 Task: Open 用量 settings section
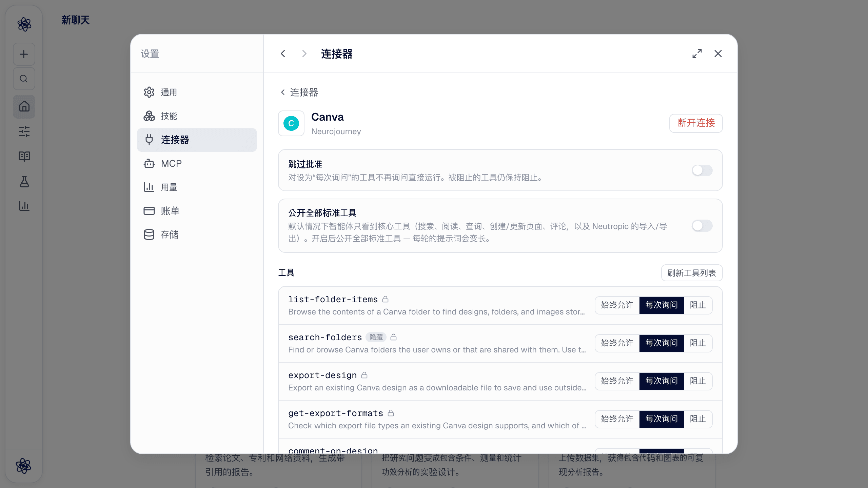pyautogui.click(x=197, y=187)
